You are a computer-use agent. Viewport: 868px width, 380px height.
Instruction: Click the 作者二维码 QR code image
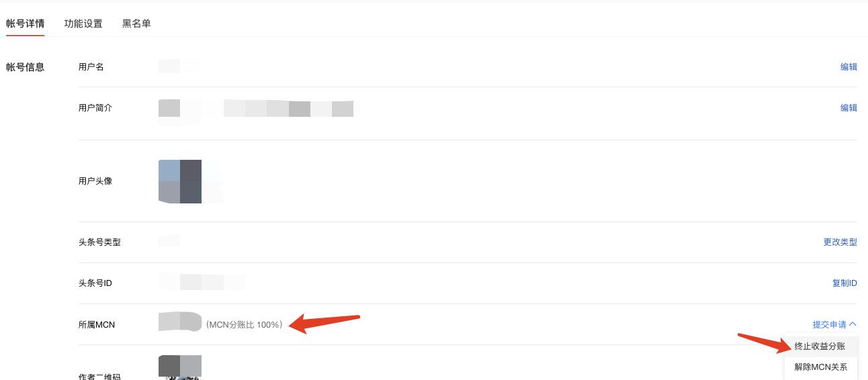(180, 368)
